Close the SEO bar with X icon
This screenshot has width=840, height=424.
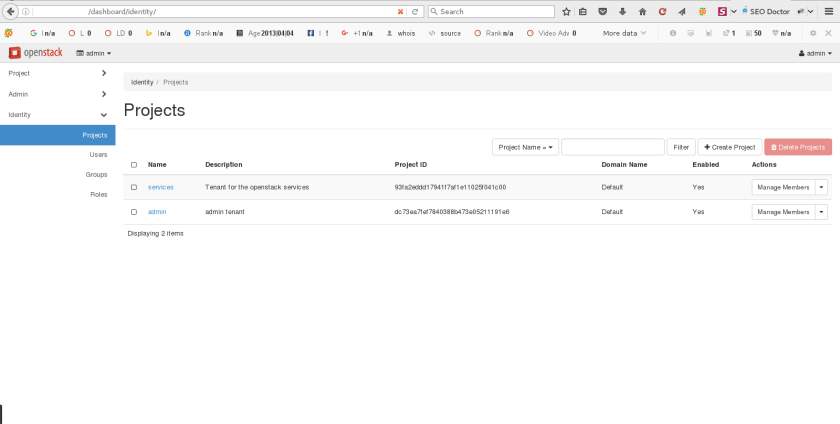(828, 33)
